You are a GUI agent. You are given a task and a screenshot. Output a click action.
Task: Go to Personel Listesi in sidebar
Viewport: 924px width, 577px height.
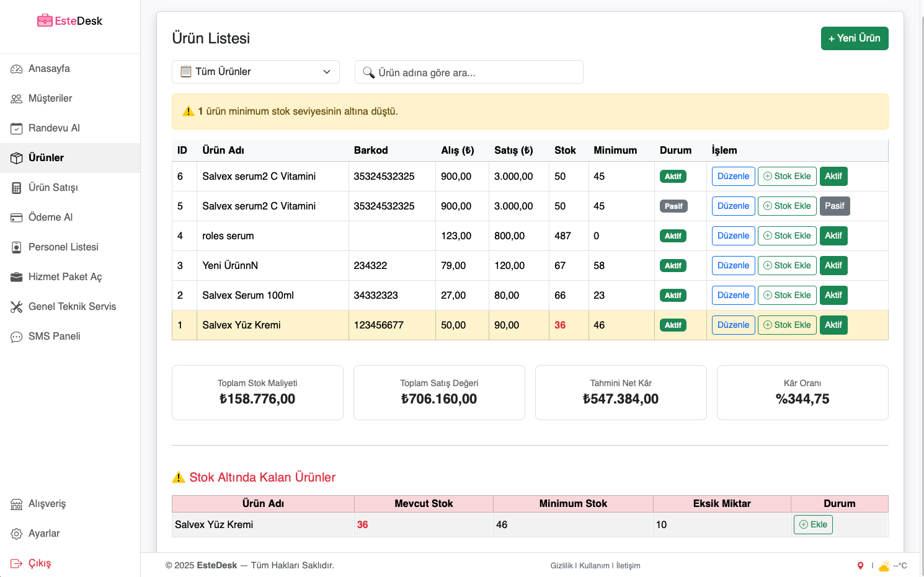coord(63,247)
